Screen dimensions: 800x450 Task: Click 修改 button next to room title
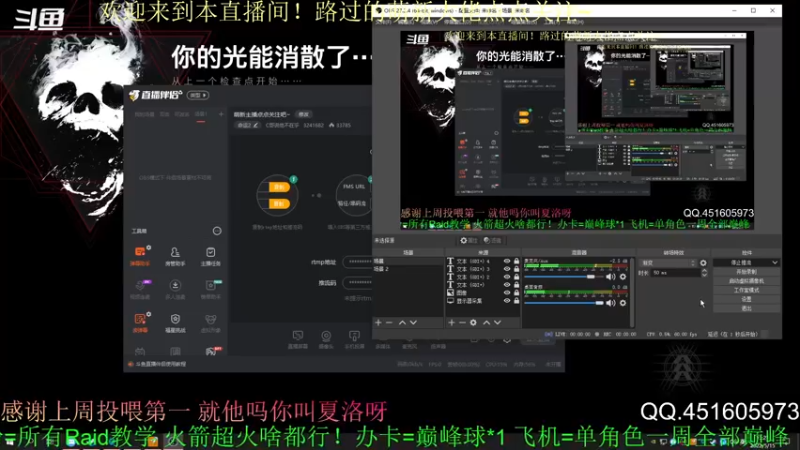click(x=304, y=114)
